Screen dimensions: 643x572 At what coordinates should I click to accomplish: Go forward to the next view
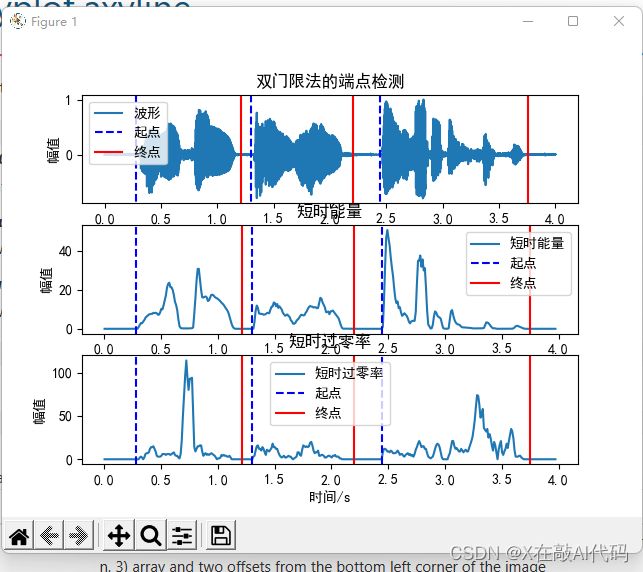(x=79, y=536)
